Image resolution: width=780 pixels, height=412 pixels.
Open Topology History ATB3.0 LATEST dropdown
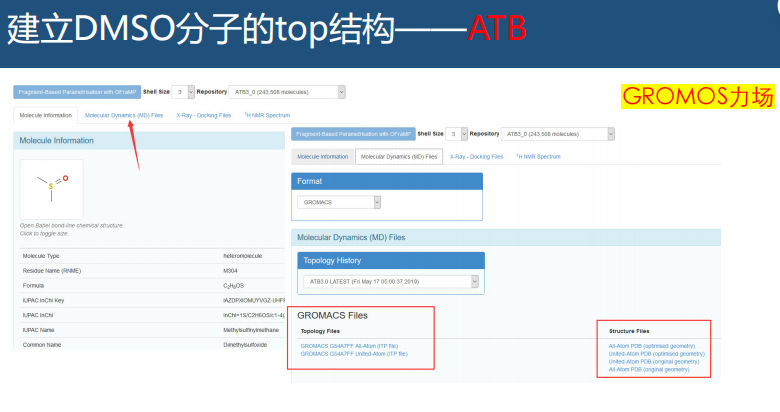391,282
